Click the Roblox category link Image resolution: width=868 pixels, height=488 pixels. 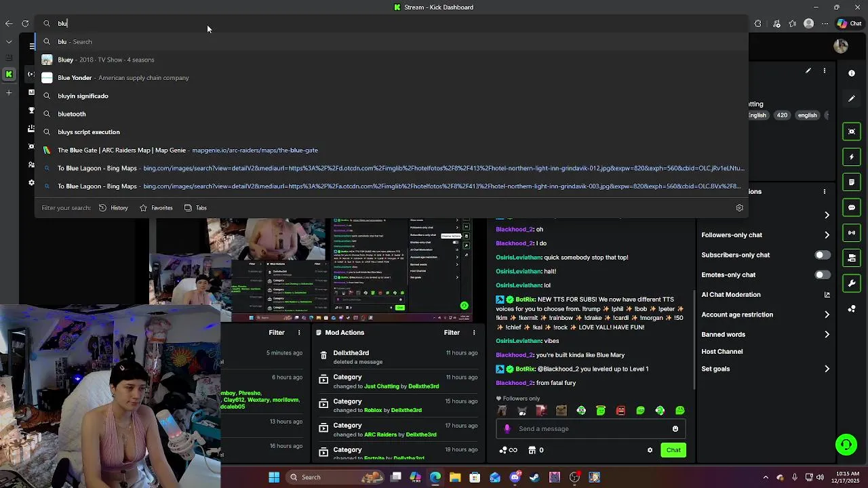click(x=373, y=410)
